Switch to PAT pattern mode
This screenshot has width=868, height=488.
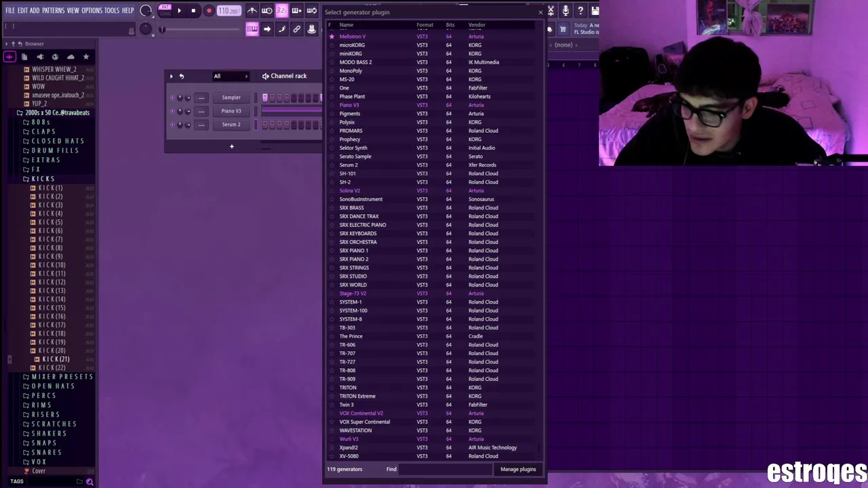(x=165, y=7)
